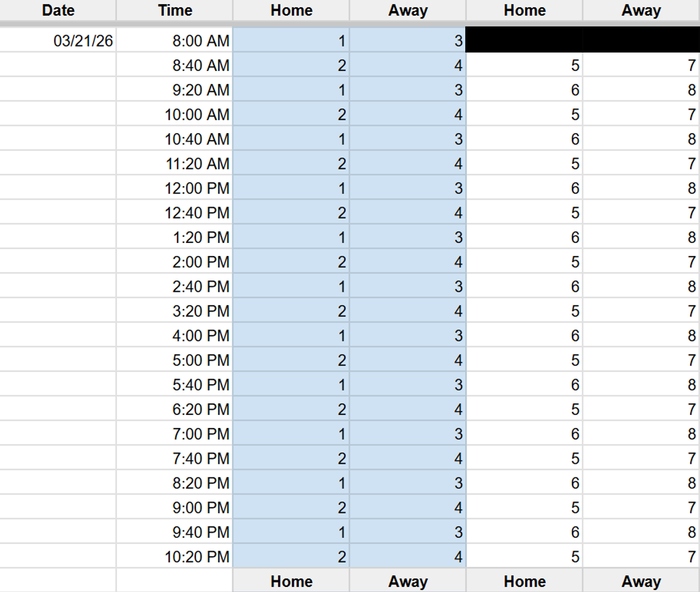Image resolution: width=700 pixels, height=592 pixels.
Task: Click the cell with 7 in the 6:20 PM row
Action: (641, 409)
